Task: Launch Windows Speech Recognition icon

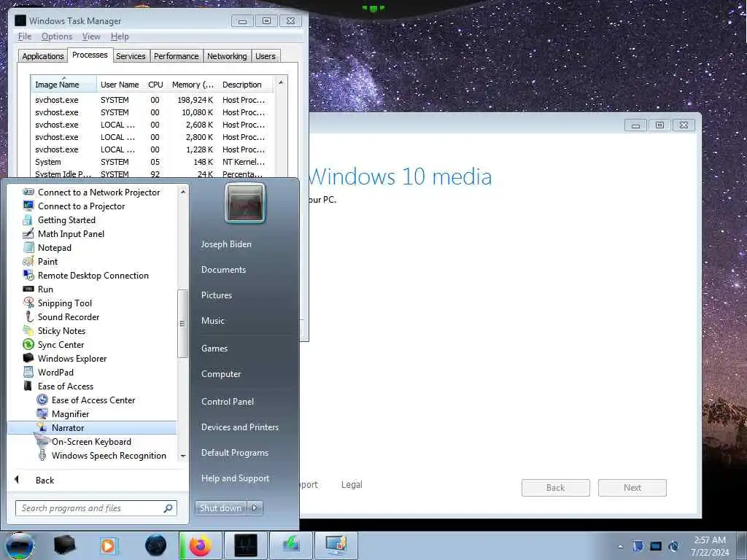Action: pyautogui.click(x=42, y=455)
